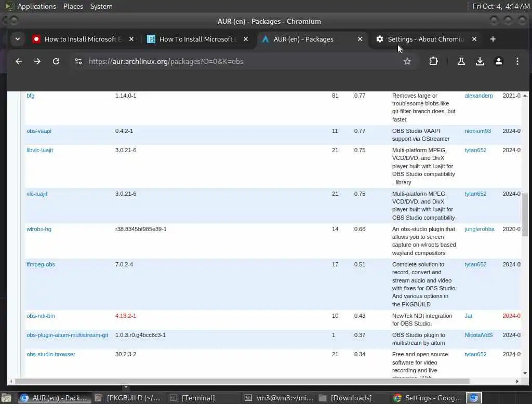The height and width of the screenshot is (404, 532).
Task: Open the wlrobs-hg package link
Action: 39,229
